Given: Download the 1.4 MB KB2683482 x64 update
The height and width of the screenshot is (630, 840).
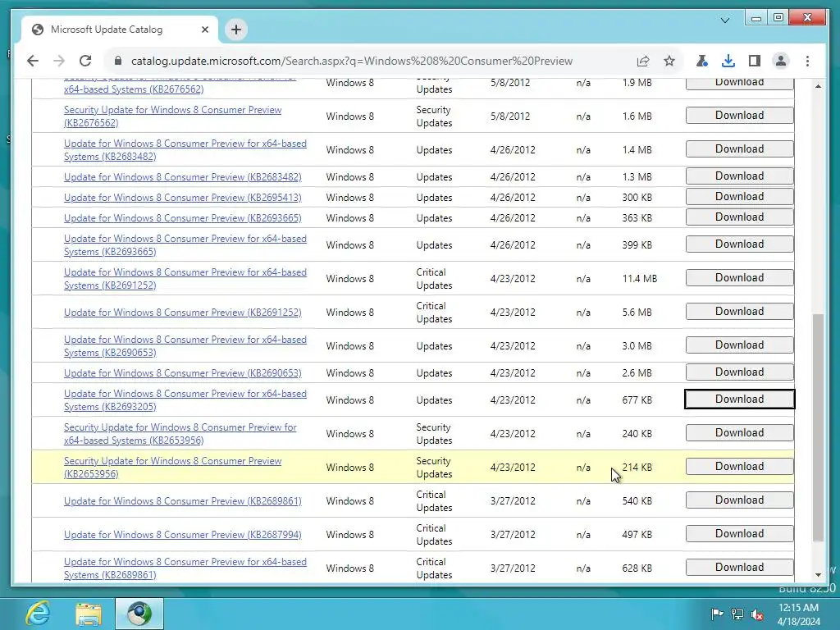Looking at the screenshot, I should pos(739,149).
